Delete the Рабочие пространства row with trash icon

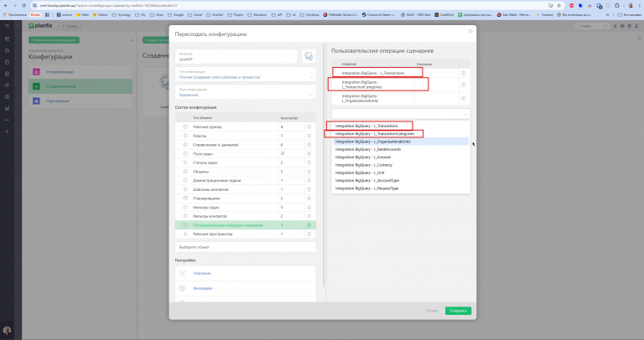tap(309, 234)
